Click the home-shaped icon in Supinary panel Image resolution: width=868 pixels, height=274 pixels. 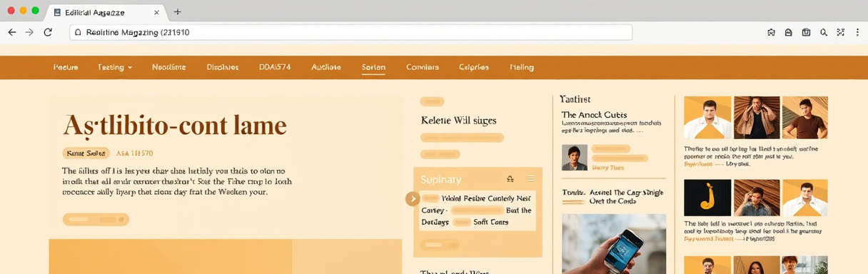510,179
